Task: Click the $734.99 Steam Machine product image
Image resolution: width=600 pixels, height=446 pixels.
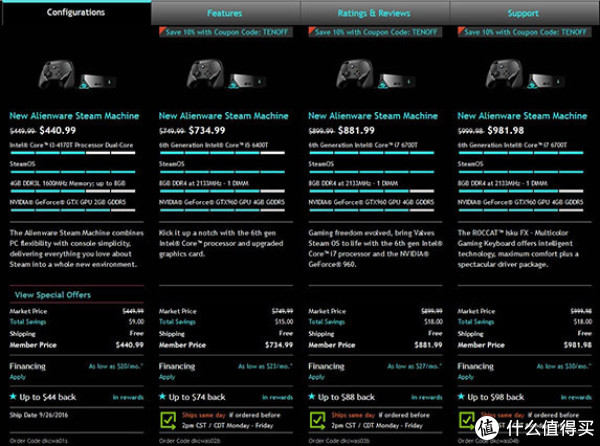Action: 226,75
